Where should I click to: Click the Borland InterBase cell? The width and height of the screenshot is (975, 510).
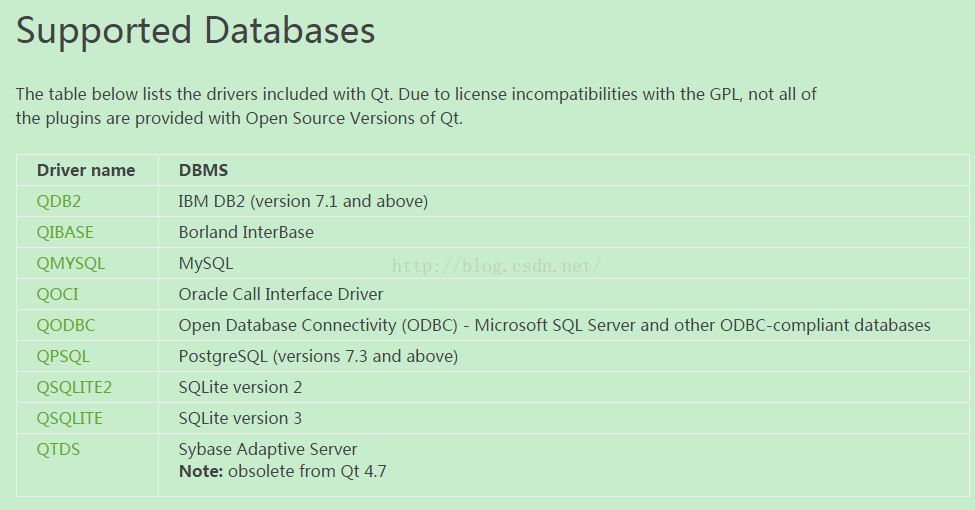point(246,232)
